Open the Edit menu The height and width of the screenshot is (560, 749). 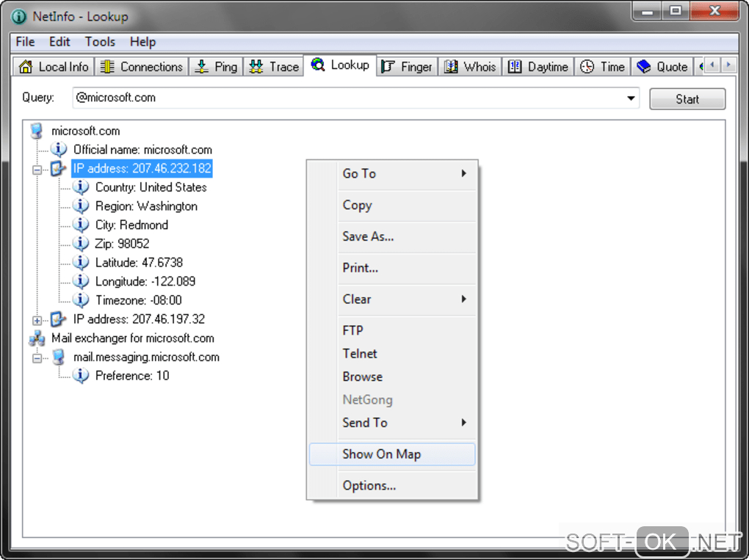(x=59, y=42)
